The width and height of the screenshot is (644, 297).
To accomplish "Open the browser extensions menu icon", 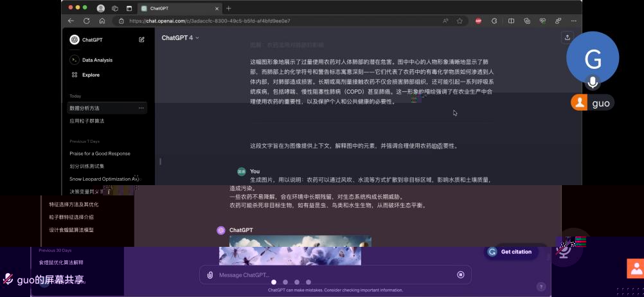I will tap(494, 21).
